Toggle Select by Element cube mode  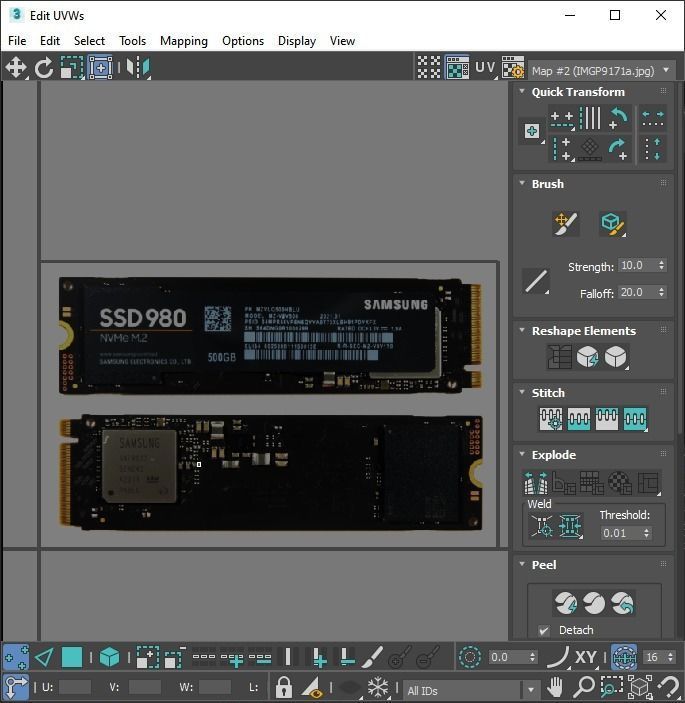(109, 657)
